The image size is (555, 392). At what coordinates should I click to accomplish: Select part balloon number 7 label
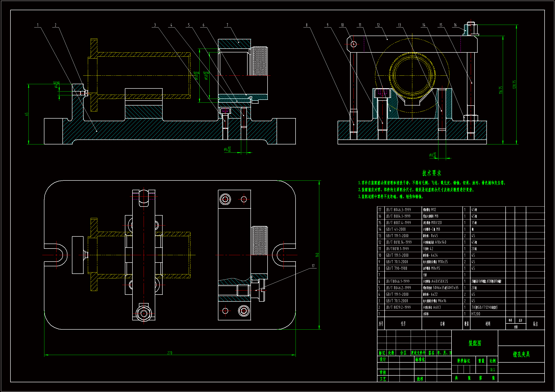(x=227, y=25)
